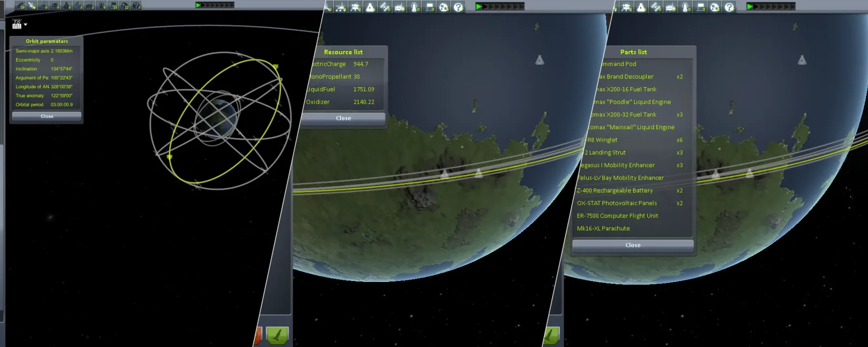Adjust the time warp control in Orbit parameters view
This screenshot has width=868, height=347.
215,5
